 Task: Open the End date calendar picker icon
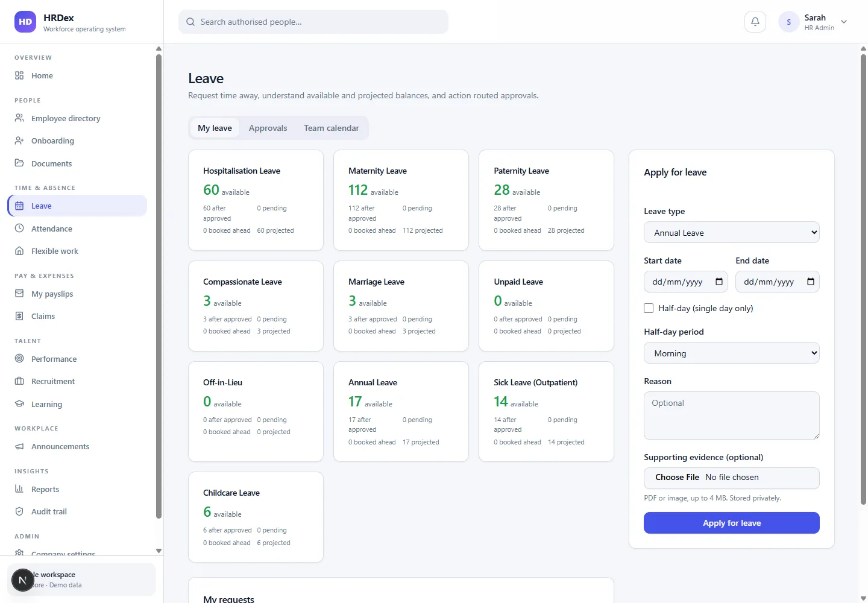(x=810, y=282)
